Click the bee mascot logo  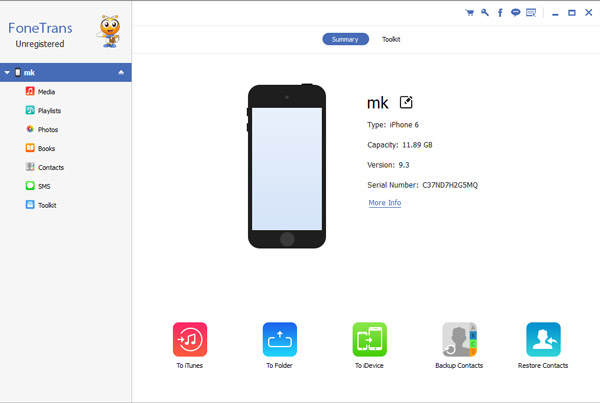109,31
